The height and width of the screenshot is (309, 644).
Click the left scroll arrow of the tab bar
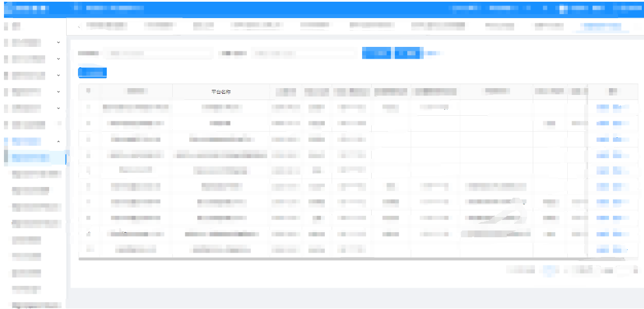pyautogui.click(x=79, y=26)
